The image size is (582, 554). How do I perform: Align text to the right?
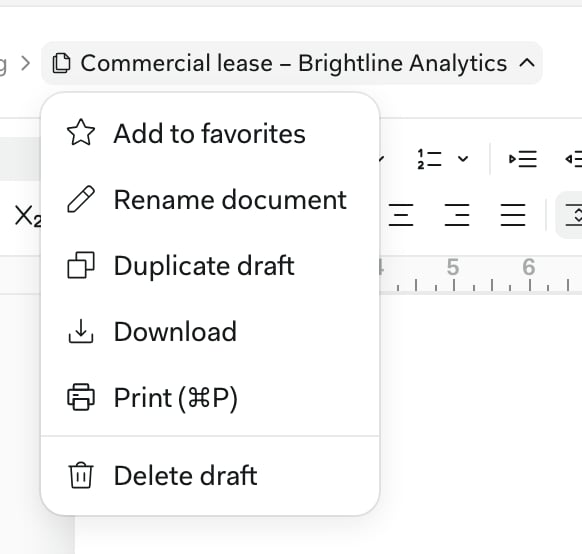[x=457, y=215]
